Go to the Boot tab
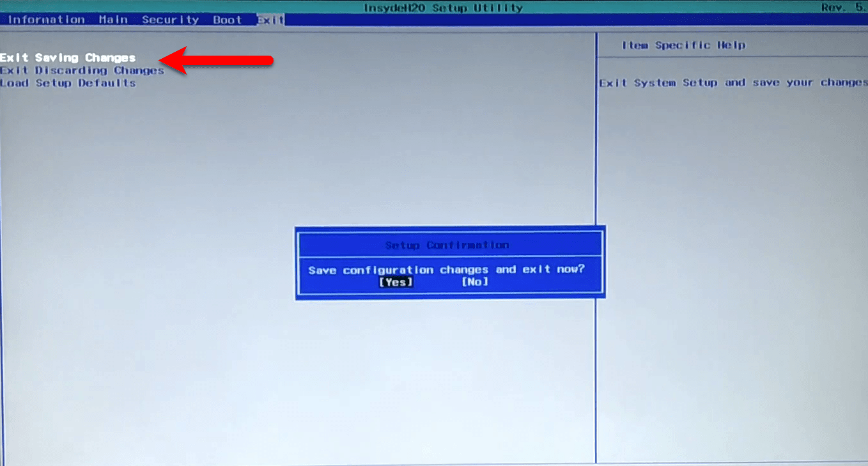Screen dimensions: 868x466 (228, 20)
